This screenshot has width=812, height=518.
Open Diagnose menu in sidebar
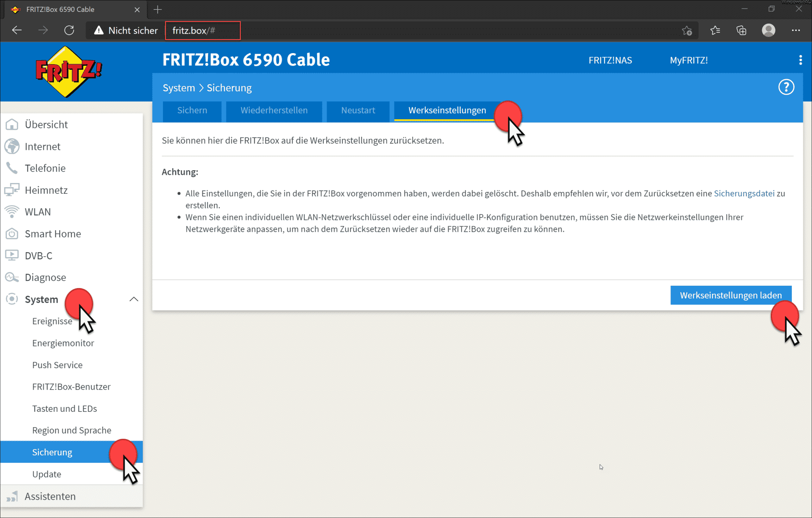[x=45, y=277]
